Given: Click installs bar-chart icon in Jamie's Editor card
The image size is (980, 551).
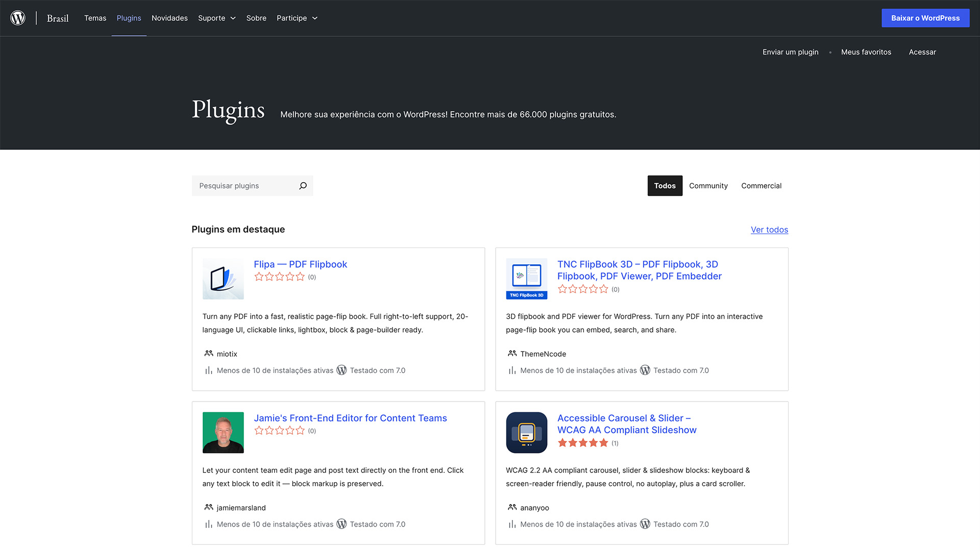Looking at the screenshot, I should tap(209, 524).
